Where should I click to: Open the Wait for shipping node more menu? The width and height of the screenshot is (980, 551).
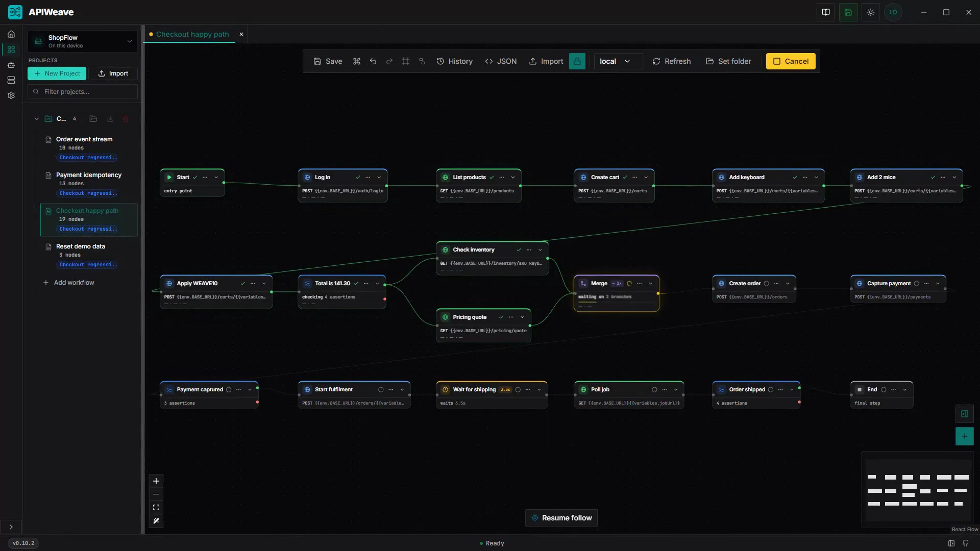[528, 390]
